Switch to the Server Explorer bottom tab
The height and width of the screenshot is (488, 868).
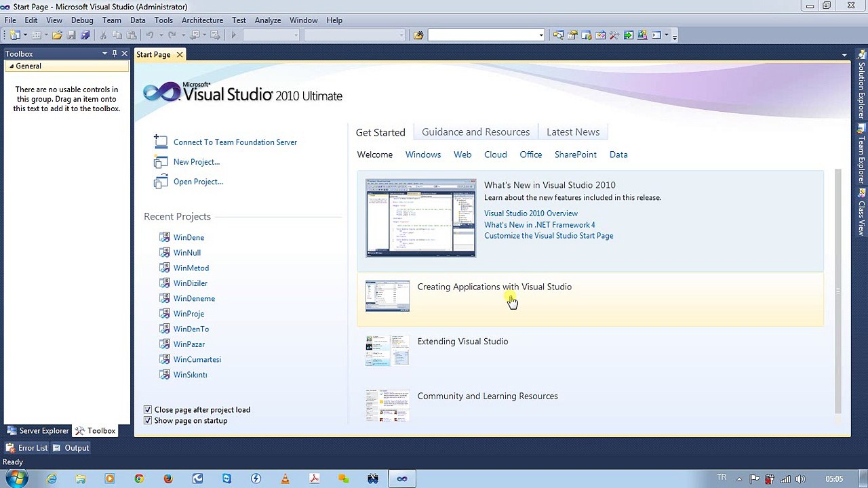(38, 431)
